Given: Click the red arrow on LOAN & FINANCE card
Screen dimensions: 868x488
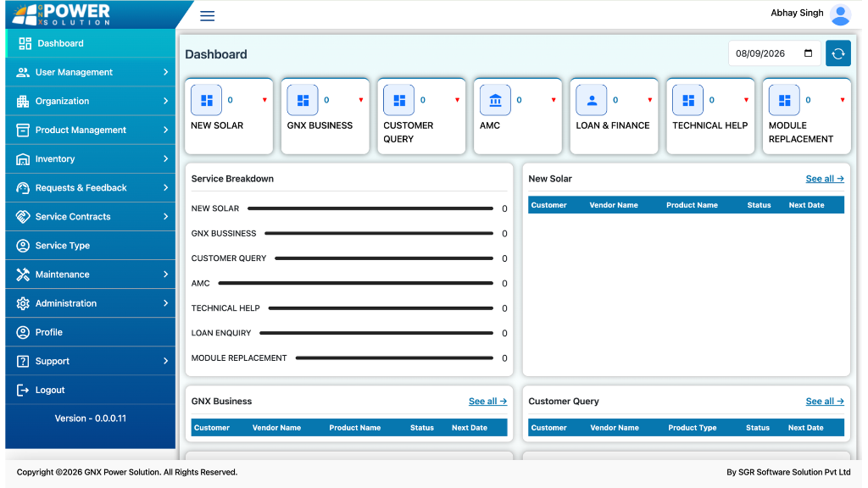Looking at the screenshot, I should pyautogui.click(x=650, y=100).
